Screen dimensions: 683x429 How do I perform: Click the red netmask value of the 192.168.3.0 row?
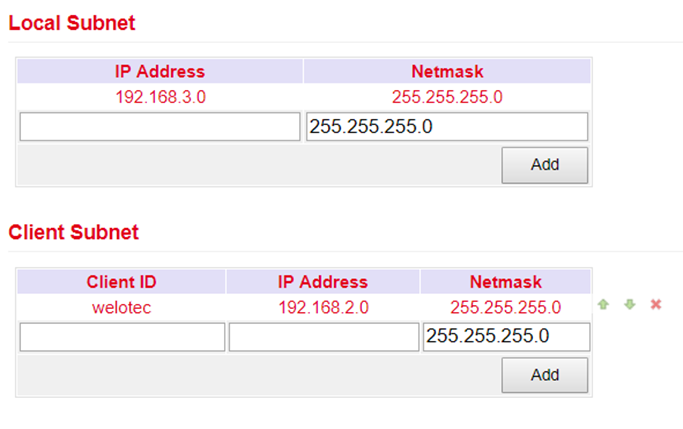click(x=447, y=98)
